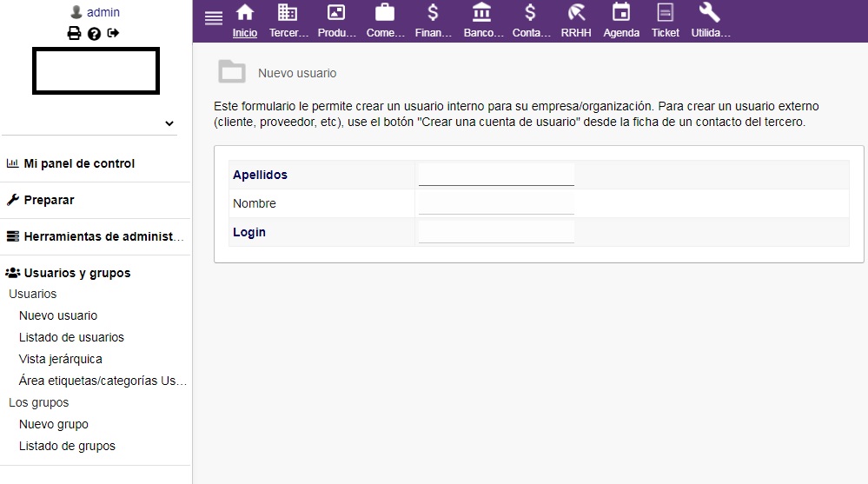The width and height of the screenshot is (868, 484).
Task: Open Usuarios y grupos section
Action: [77, 273]
